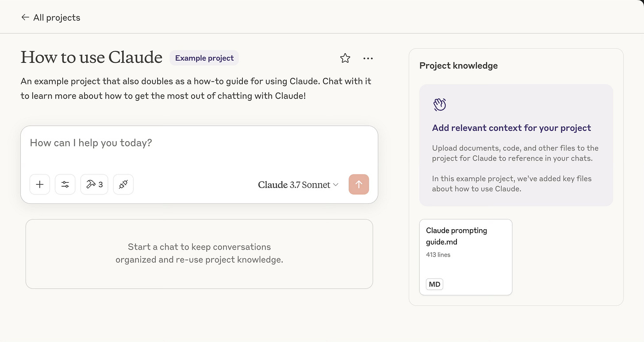Viewport: 644px width, 342px height.
Task: Click the 'How to use Claude' project title
Action: coord(92,58)
